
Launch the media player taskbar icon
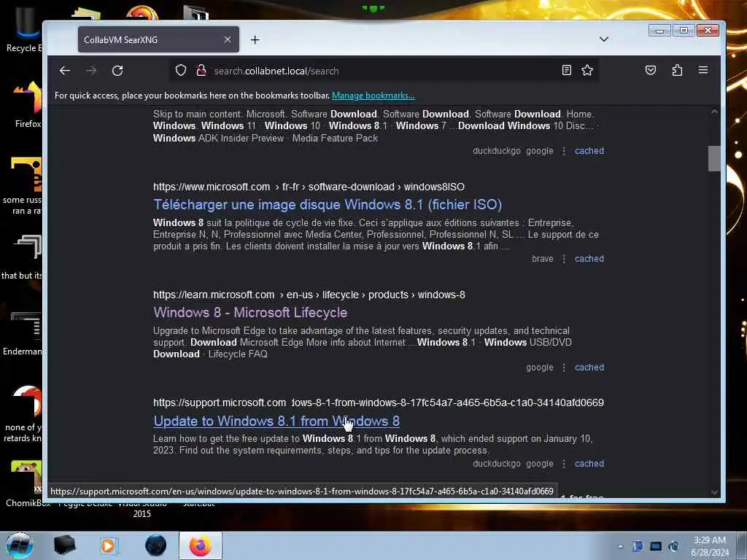[109, 545]
